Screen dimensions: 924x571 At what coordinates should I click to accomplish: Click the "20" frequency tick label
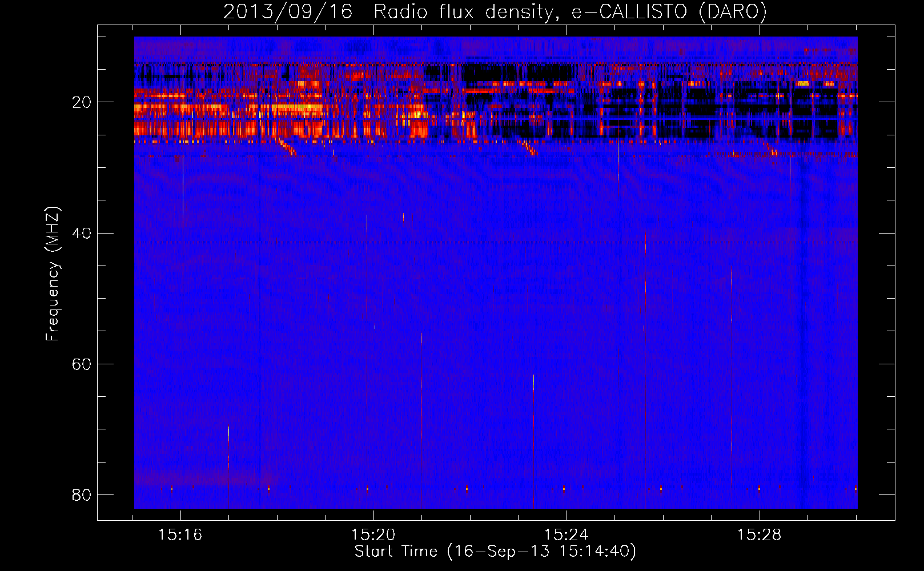[82, 103]
